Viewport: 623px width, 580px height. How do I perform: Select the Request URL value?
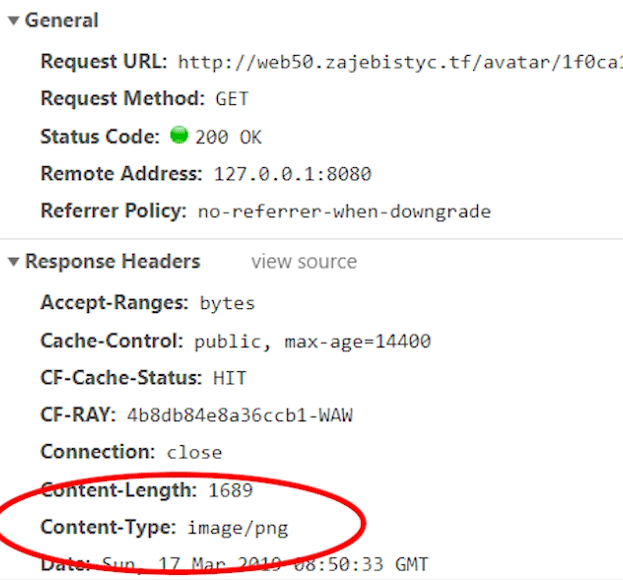coord(400,62)
